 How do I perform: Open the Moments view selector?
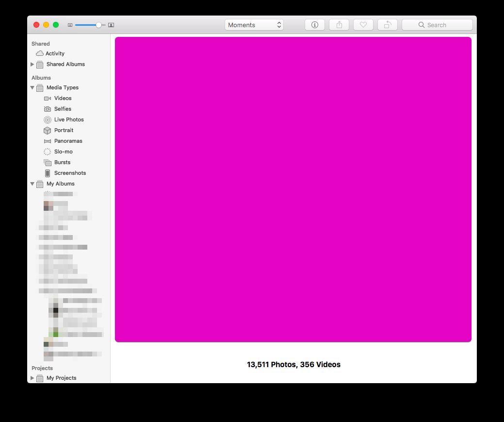254,24
